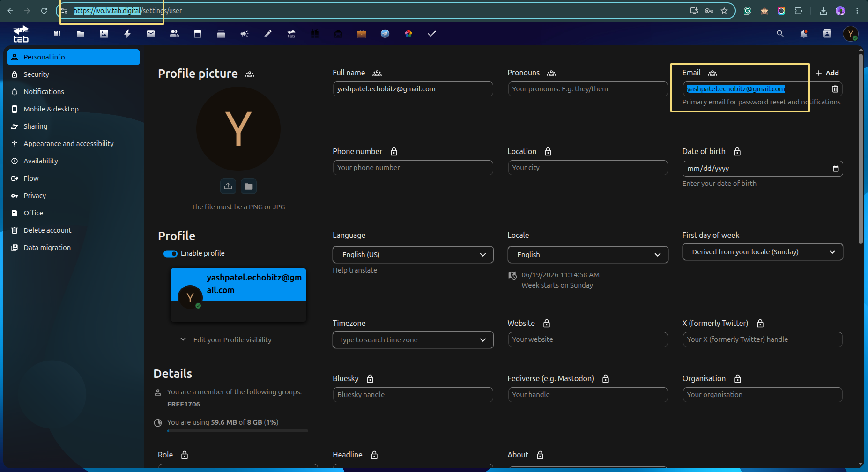Select Personal info in sidebar
The image size is (868, 472).
point(74,57)
